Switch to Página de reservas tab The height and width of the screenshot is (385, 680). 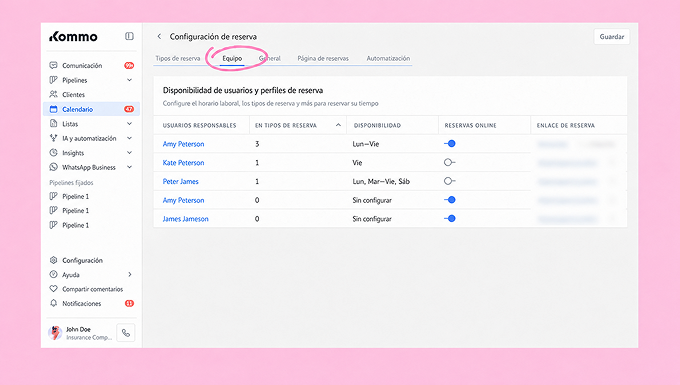[x=323, y=59]
